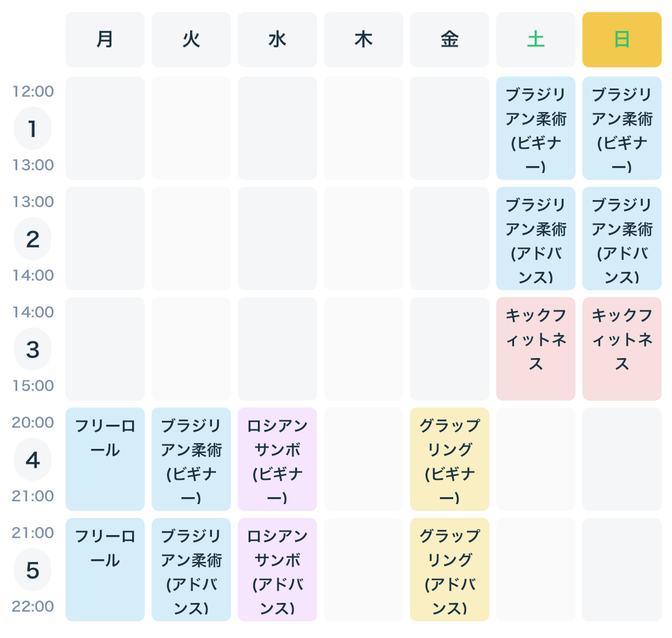
Task: Select the 土 day tab
Action: click(535, 40)
